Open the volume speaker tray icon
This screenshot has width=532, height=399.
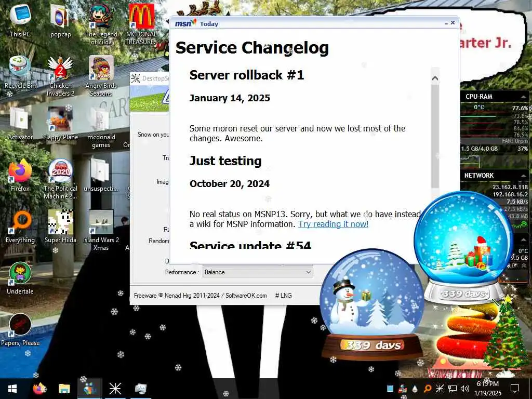click(x=465, y=389)
